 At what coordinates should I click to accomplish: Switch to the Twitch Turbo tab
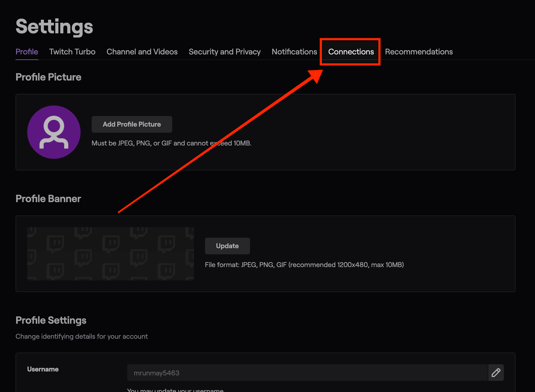click(x=72, y=52)
